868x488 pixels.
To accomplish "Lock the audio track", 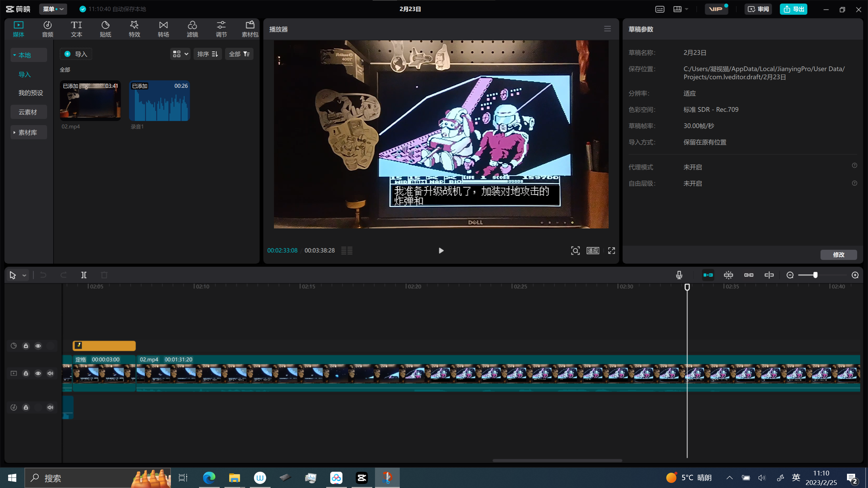I will (x=26, y=407).
